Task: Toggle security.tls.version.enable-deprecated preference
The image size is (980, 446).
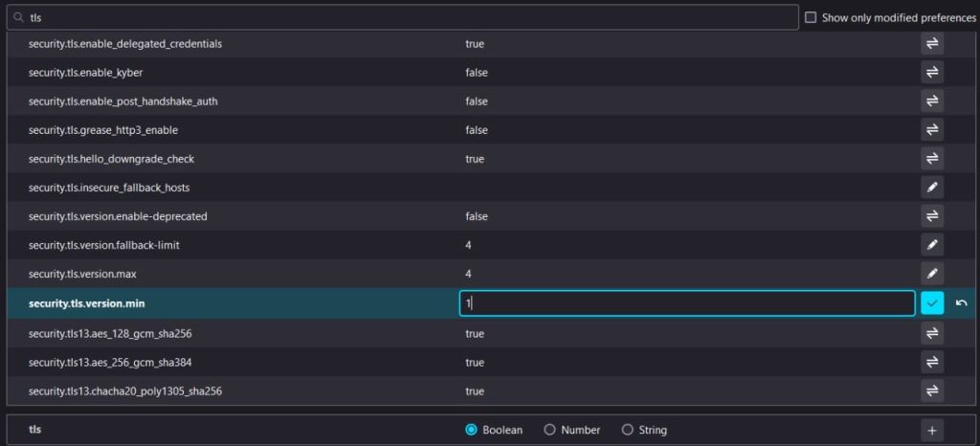Action: coord(931,216)
